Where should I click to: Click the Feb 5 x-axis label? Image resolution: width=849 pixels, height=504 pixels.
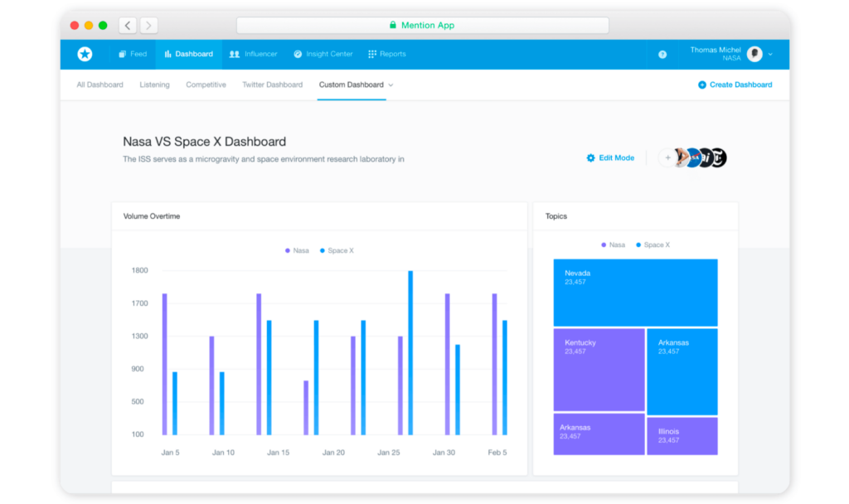pos(497,453)
